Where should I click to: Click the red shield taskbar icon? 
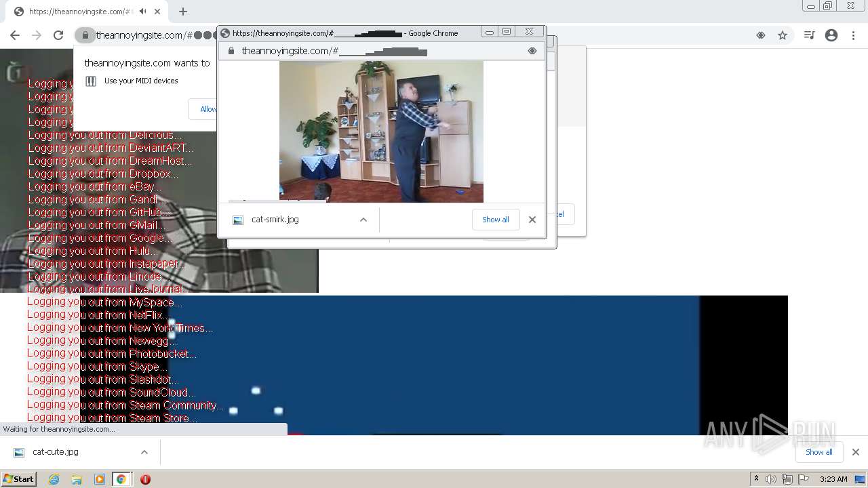145,479
